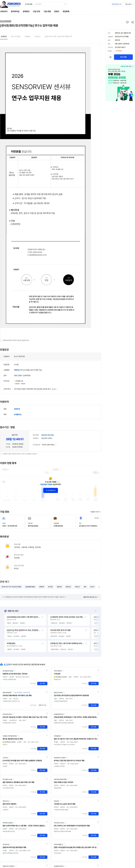Image resolution: width=135 pixels, height=868 pixels.
Task: Click the 기업정보 더보기 link
Action: click(95, 512)
